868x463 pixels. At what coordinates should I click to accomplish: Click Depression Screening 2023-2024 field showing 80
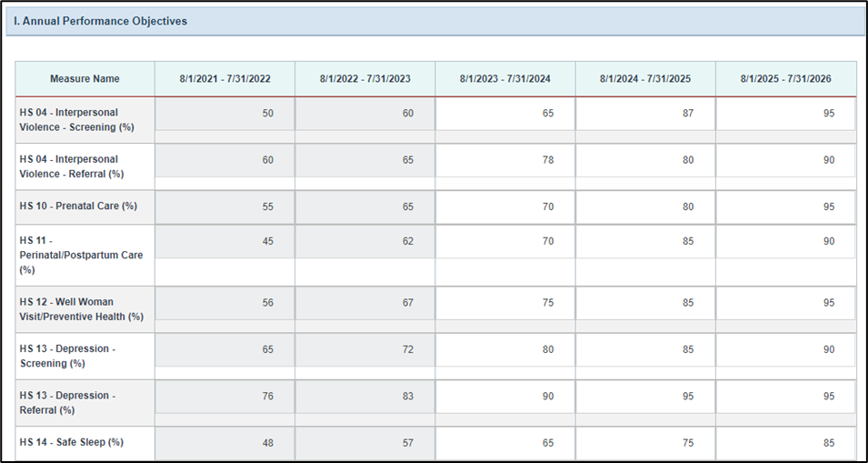[x=504, y=350]
